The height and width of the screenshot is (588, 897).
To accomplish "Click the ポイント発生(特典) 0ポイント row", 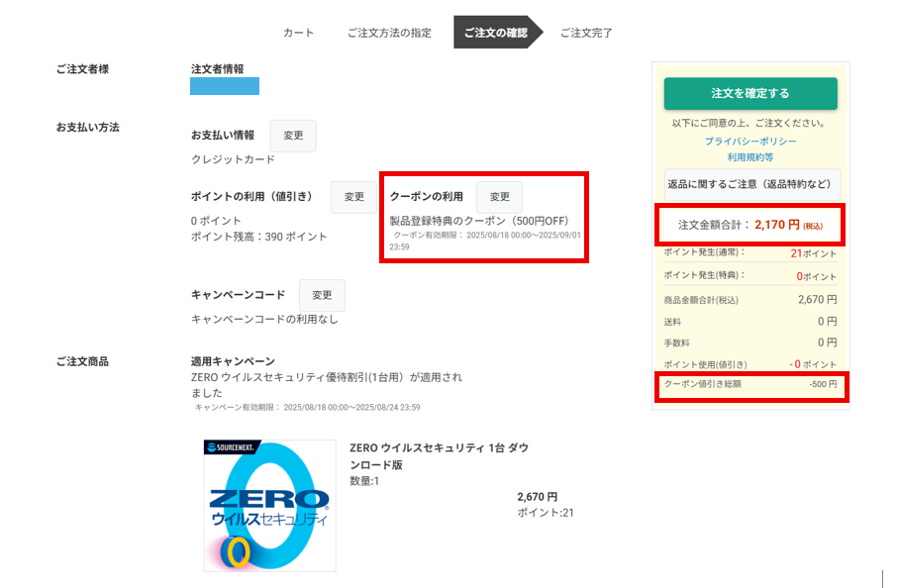I will click(x=750, y=276).
